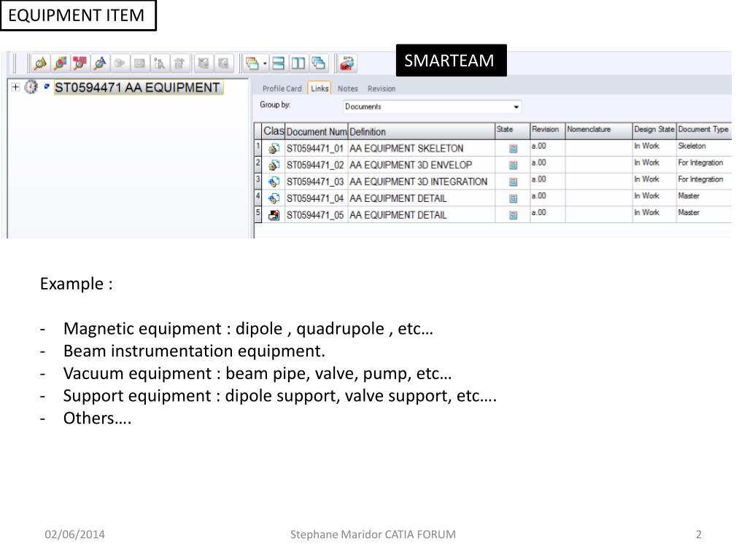Click the State column header
Image resolution: width=747 pixels, height=560 pixels.
tap(513, 131)
